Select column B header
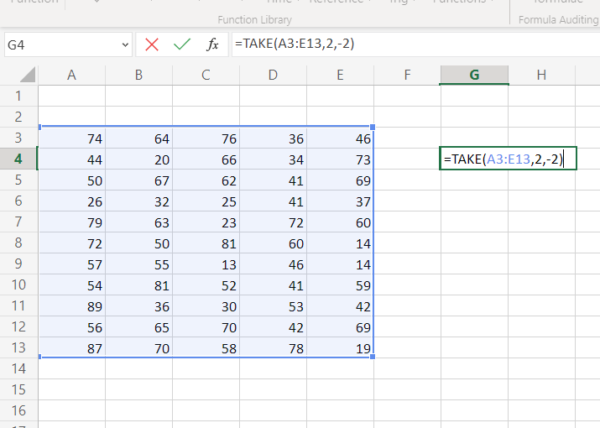The width and height of the screenshot is (600, 428). pyautogui.click(x=139, y=75)
